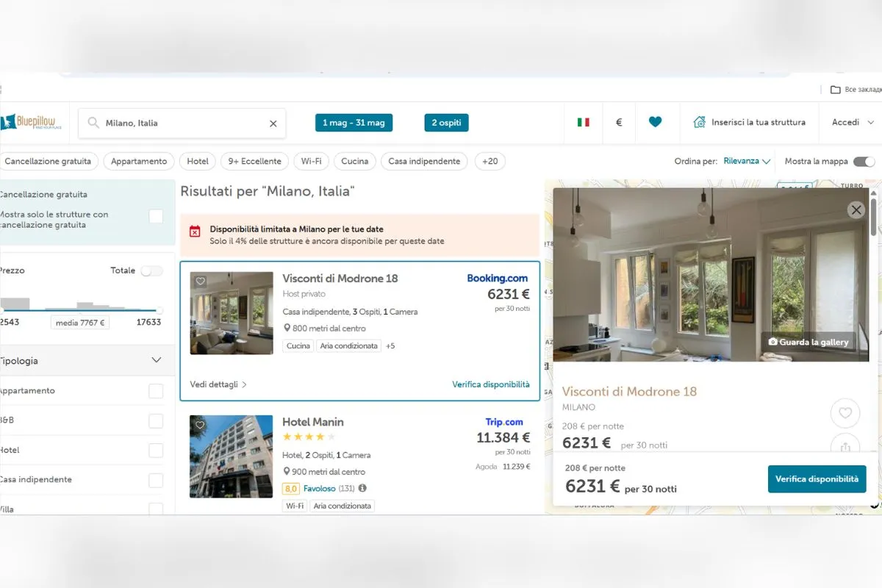The height and width of the screenshot is (588, 882).
Task: Click the heart on Hotel Manin thumbnail
Action: (201, 426)
